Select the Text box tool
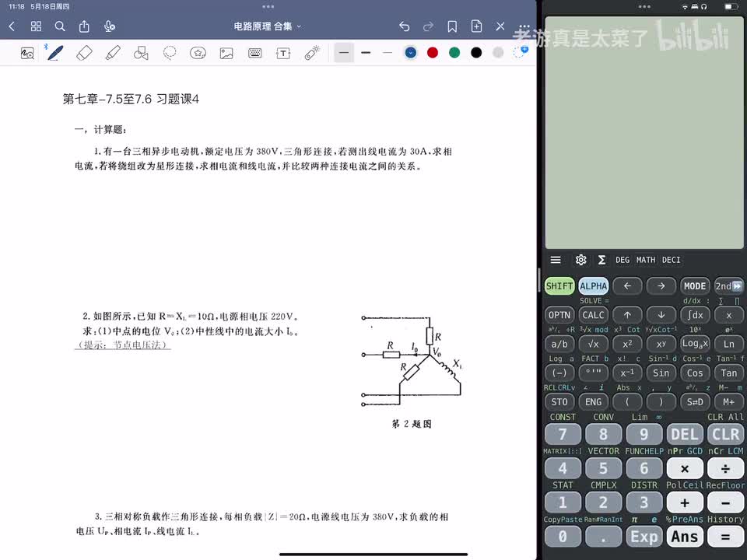747x560 pixels. (x=283, y=53)
